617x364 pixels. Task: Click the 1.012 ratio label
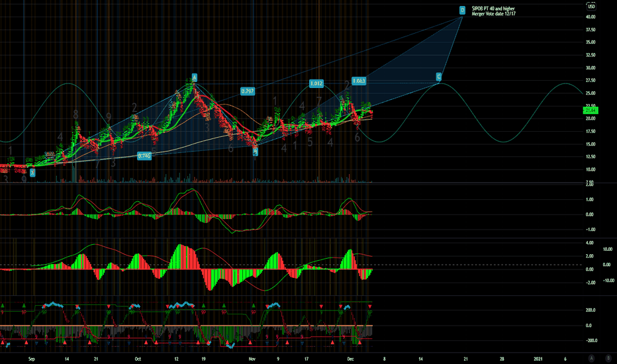(x=316, y=83)
